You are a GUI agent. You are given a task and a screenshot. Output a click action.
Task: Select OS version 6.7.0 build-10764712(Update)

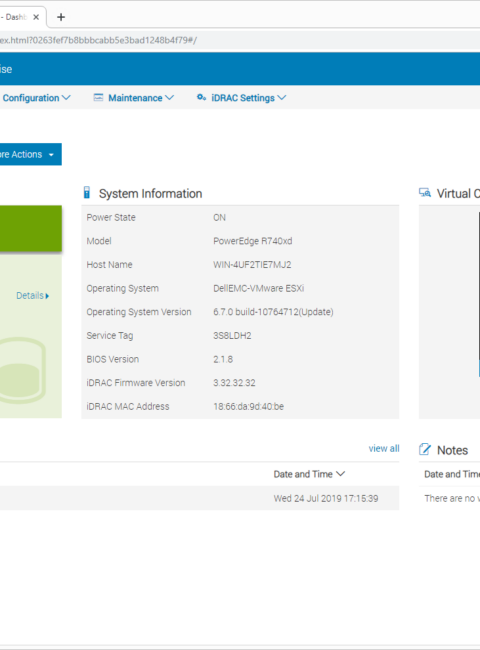[273, 312]
